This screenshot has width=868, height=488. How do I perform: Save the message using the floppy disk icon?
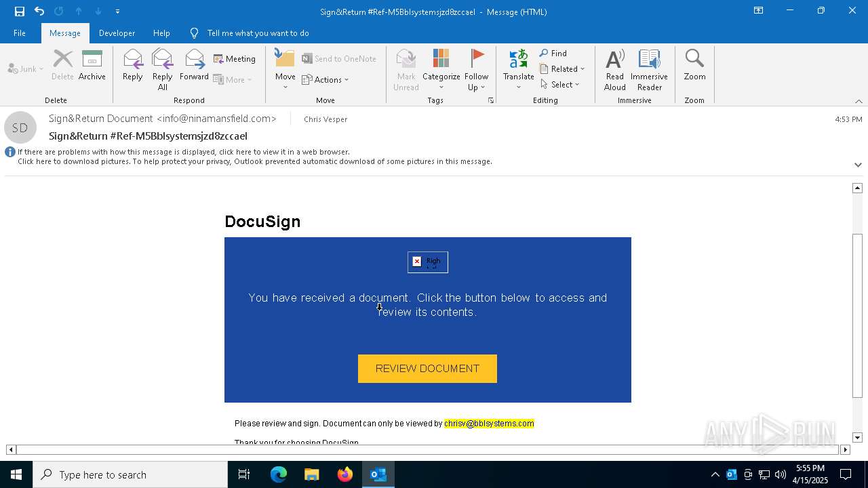(19, 11)
